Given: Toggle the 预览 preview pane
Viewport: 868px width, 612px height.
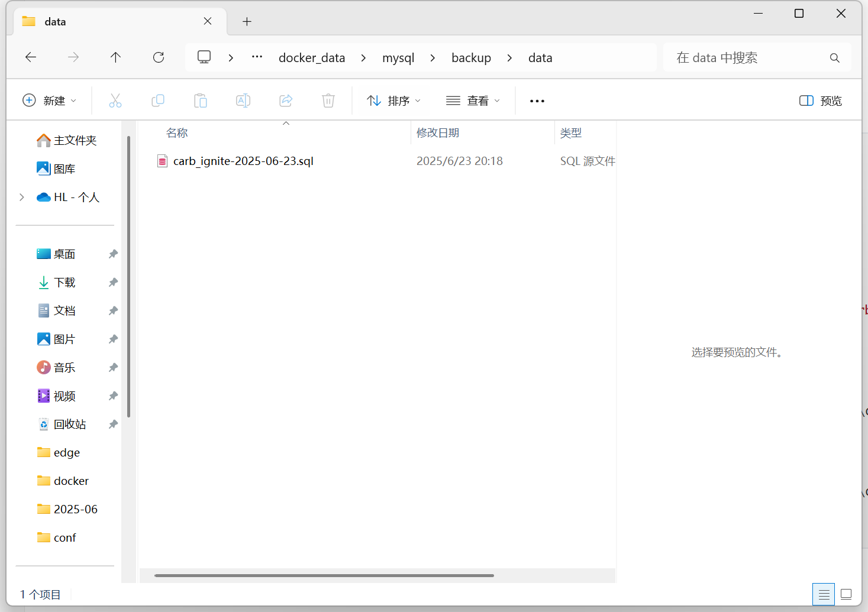Looking at the screenshot, I should [820, 101].
